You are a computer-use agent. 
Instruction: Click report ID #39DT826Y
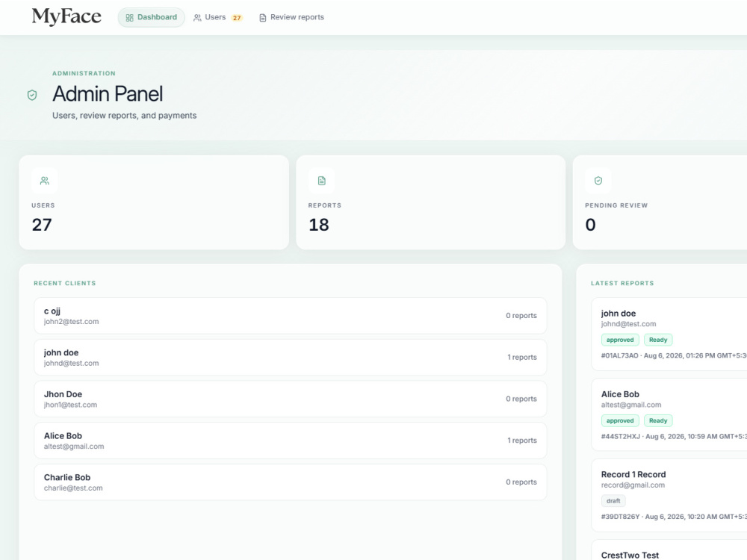[x=620, y=517]
